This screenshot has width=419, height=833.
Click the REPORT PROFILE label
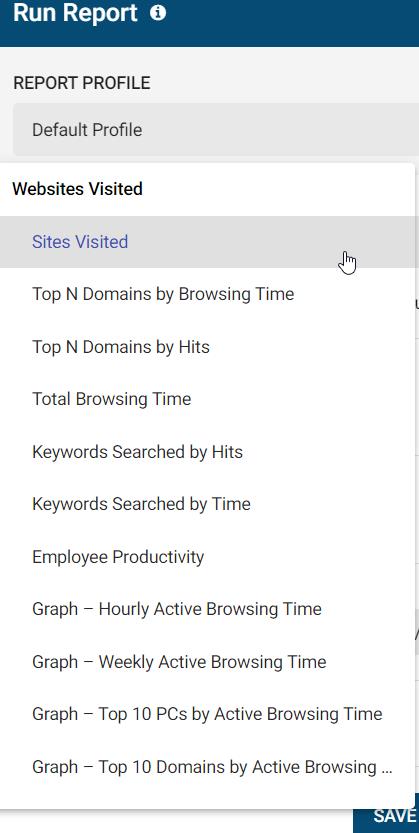click(x=82, y=83)
